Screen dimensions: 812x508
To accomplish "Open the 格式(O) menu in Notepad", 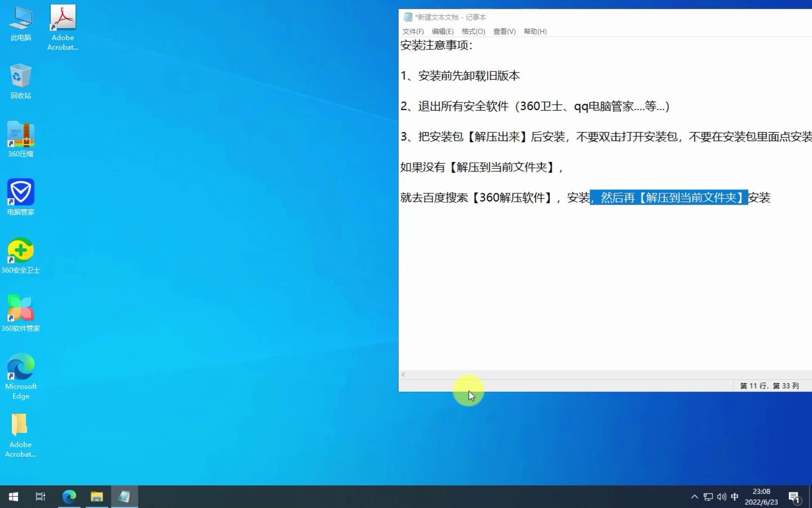I will pos(473,31).
